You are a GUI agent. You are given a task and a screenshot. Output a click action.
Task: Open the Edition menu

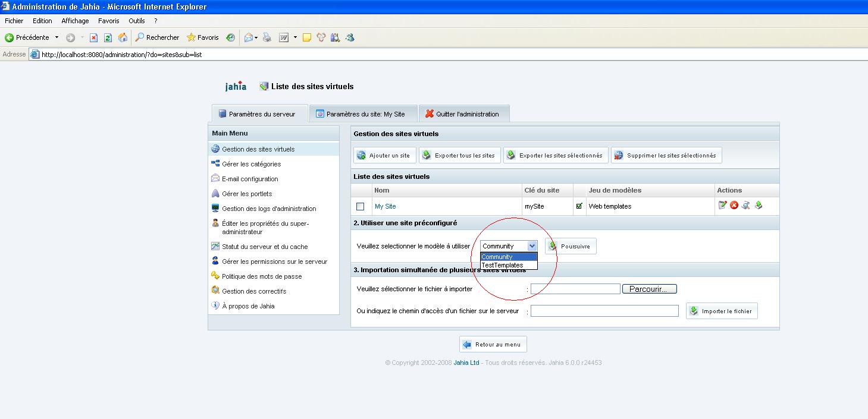42,21
